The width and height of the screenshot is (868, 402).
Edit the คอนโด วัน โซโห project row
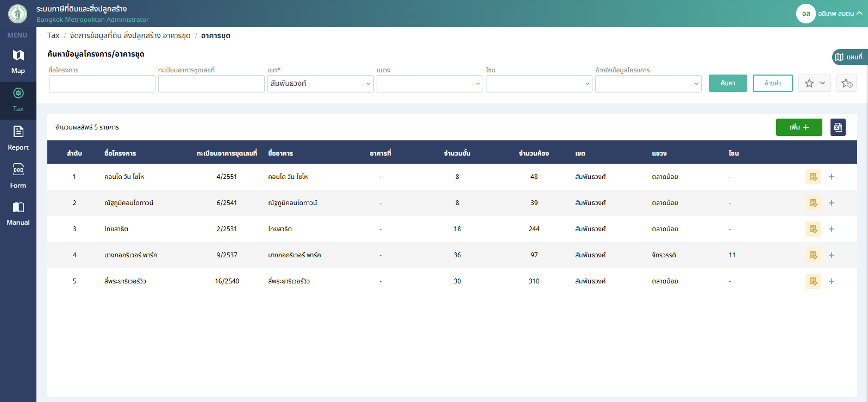[813, 177]
